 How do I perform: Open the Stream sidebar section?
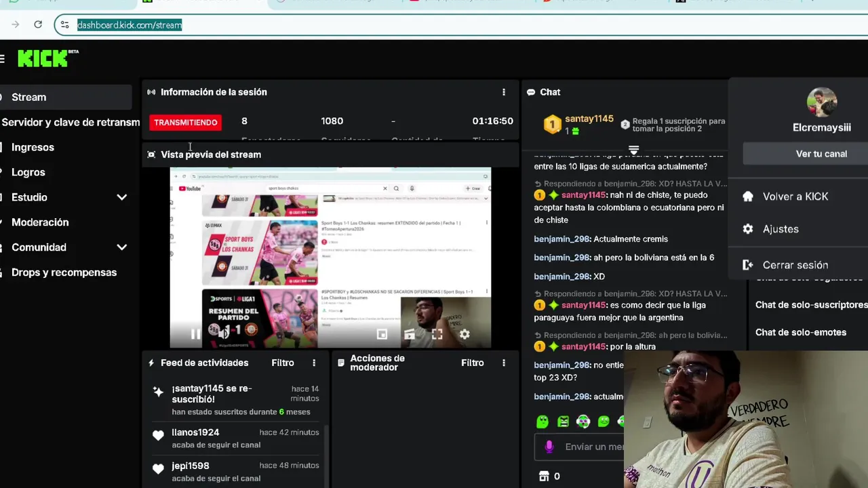point(66,97)
